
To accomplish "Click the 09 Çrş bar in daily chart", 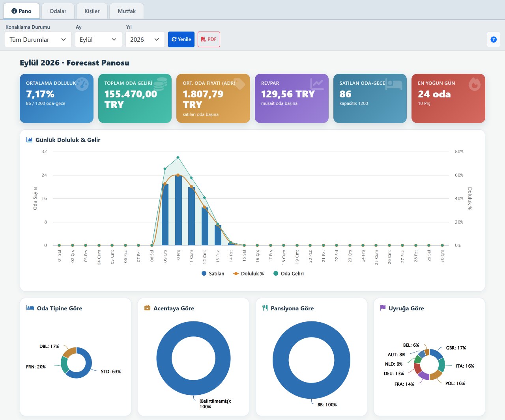I will pos(165,215).
